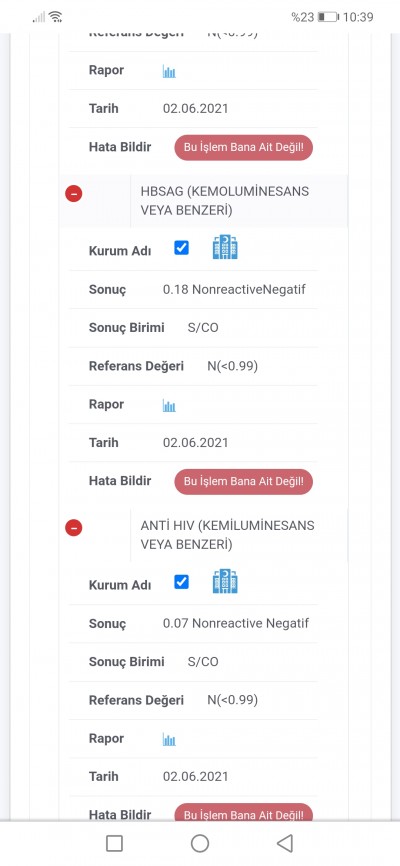The image size is (400, 866).
Task: Open the topmost Rapor chart icon
Action: point(169,72)
